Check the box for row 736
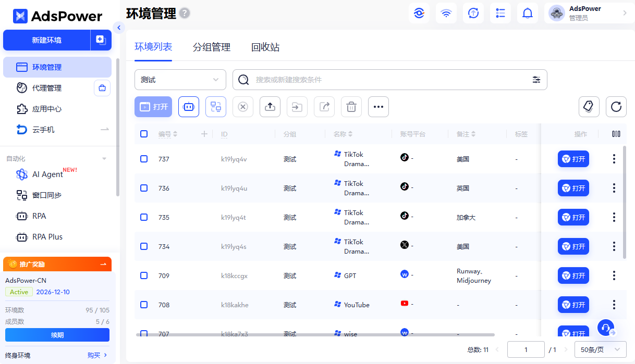 tap(144, 188)
